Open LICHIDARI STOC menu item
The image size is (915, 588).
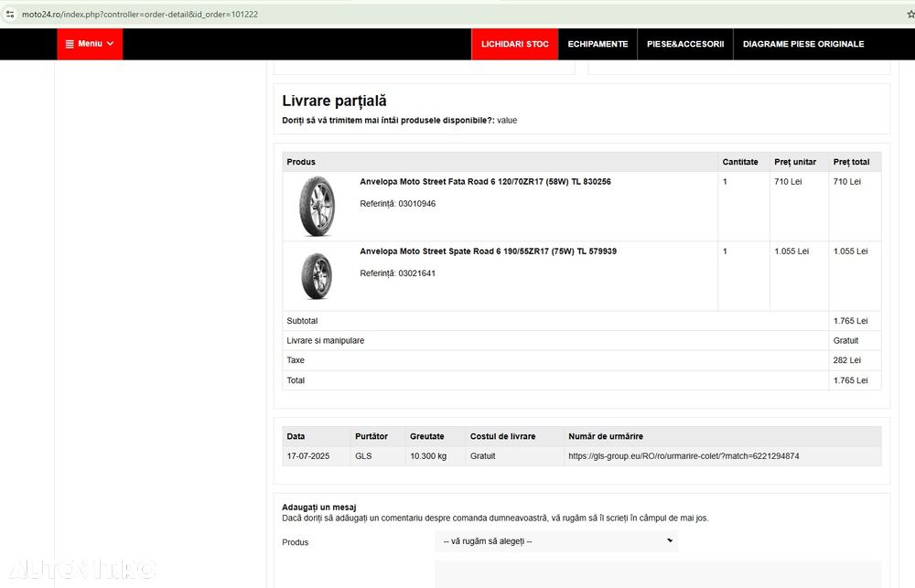tap(514, 44)
